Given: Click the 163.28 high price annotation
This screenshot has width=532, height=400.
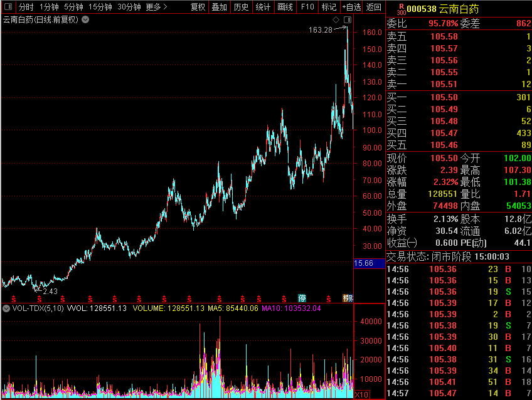Looking at the screenshot, I should pos(321,30).
